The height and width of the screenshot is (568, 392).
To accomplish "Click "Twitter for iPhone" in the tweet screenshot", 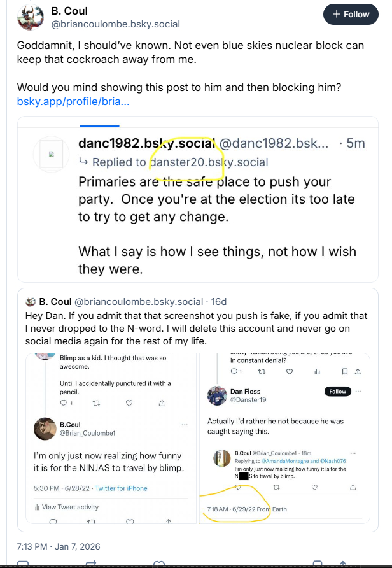I will [121, 488].
